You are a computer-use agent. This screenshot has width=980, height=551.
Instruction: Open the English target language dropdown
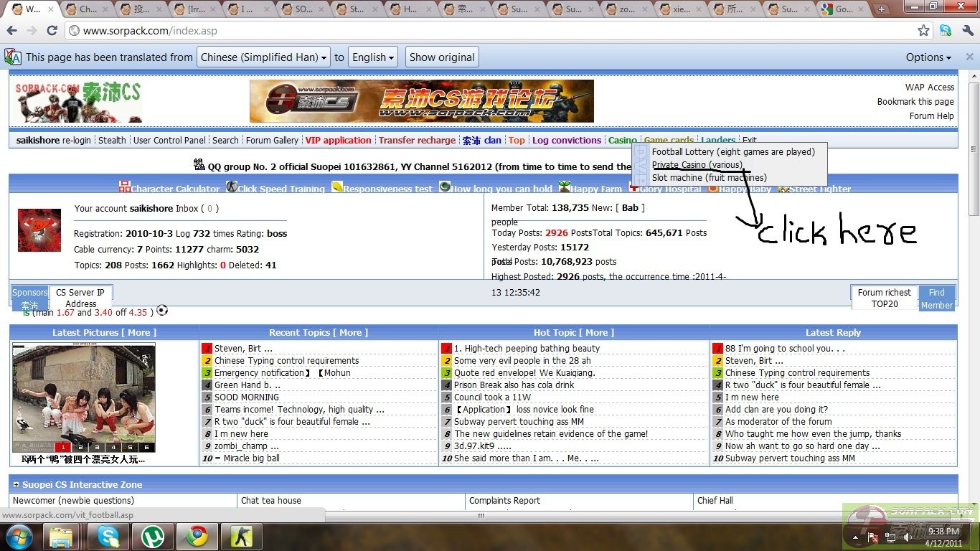(x=374, y=57)
